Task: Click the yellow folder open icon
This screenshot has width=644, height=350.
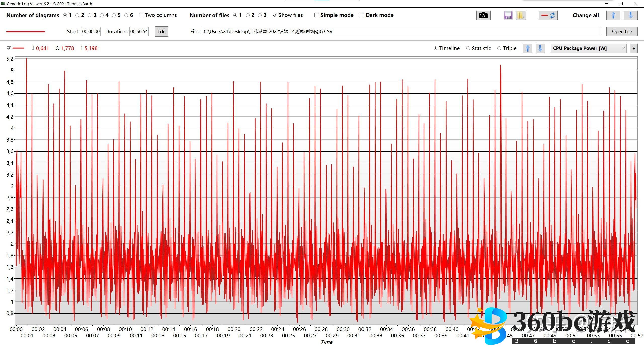Action: 520,15
